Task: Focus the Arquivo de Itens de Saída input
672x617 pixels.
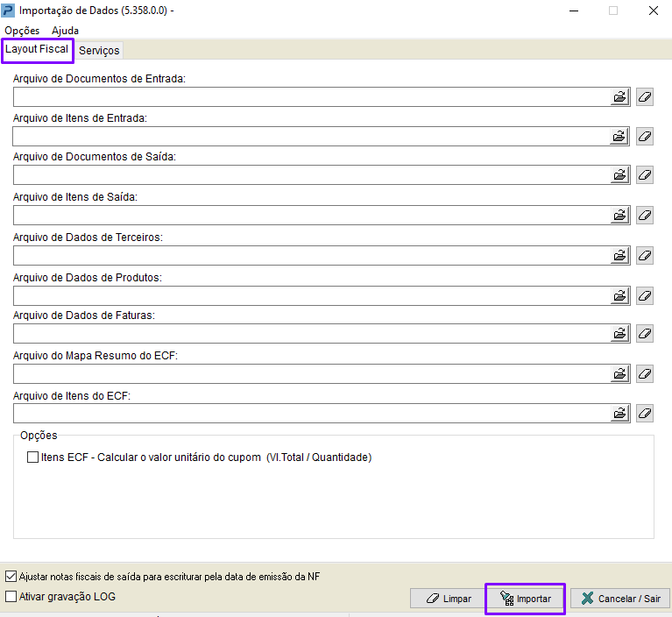Action: (312, 215)
